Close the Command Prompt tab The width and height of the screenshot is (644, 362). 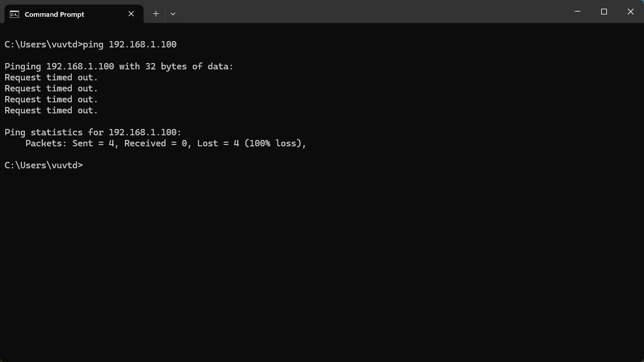coord(131,14)
